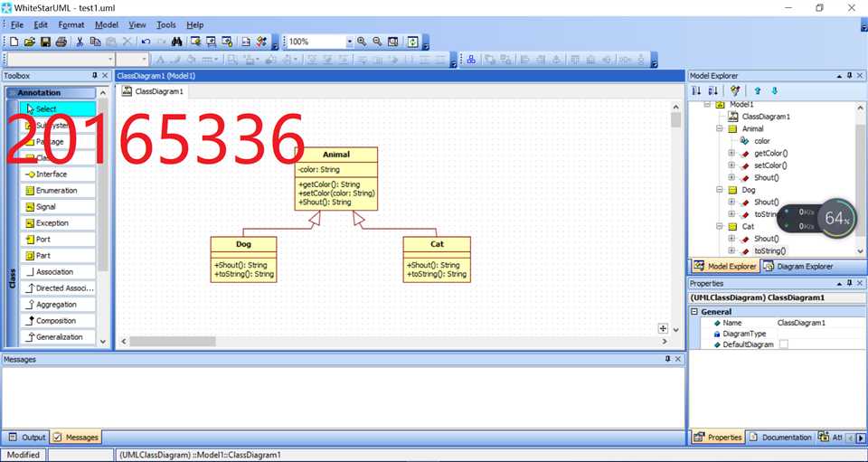Image resolution: width=868 pixels, height=462 pixels.
Task: Select the Signal tool in Toolbox
Action: point(58,207)
